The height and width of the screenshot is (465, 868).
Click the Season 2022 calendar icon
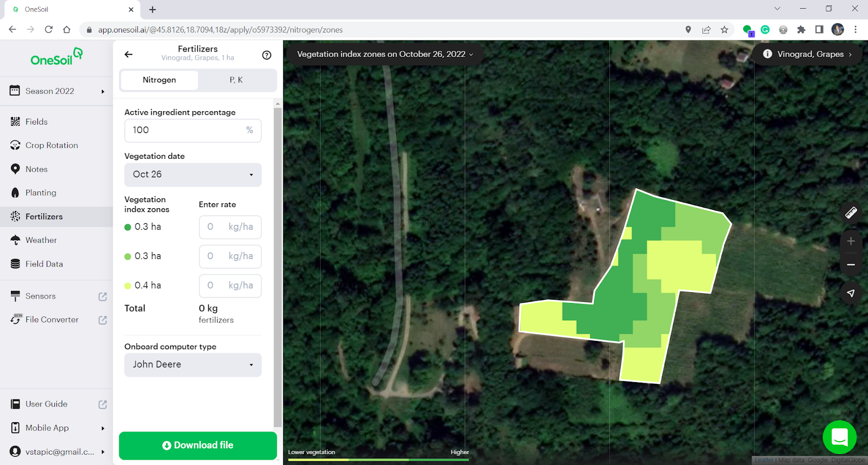(x=15, y=91)
